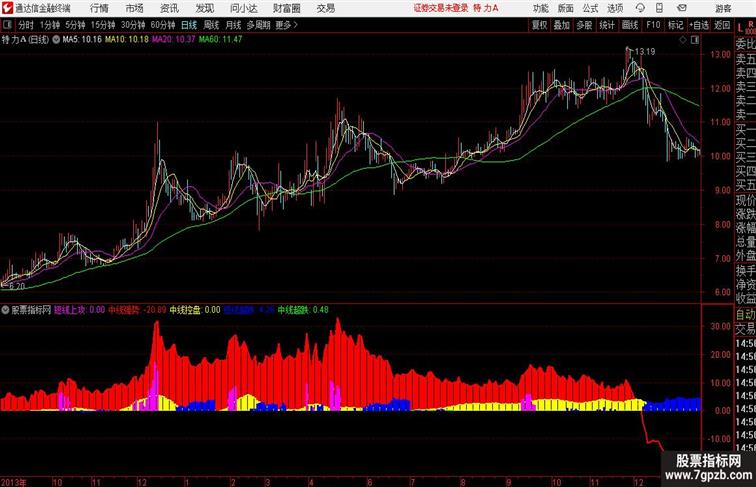Click the diamond icon atop the chart
This screenshot has height=487, width=756.
[x=683, y=40]
